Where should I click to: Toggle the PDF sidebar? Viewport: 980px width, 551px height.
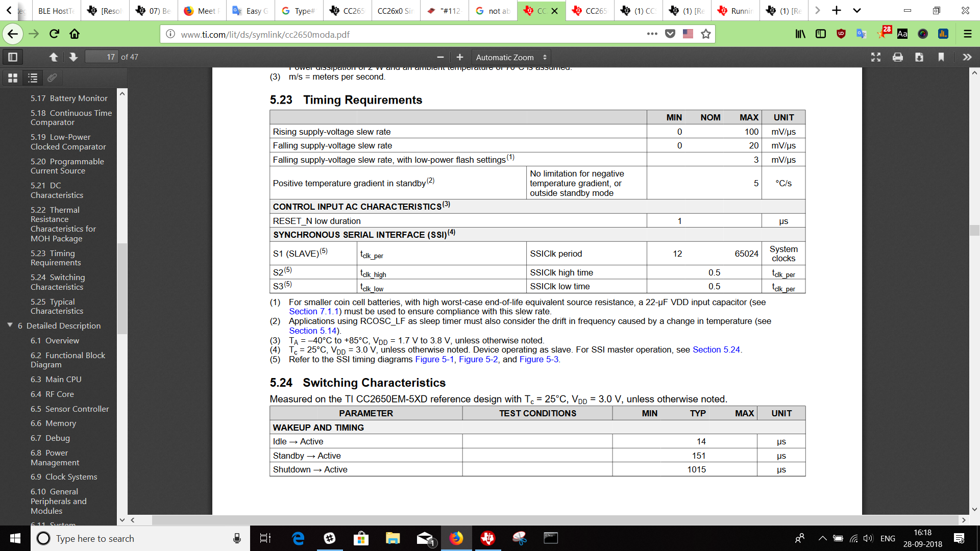tap(12, 57)
